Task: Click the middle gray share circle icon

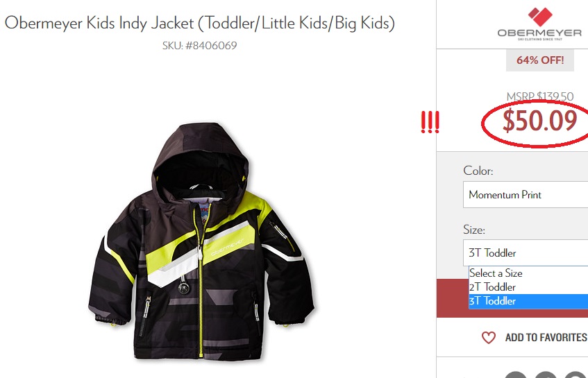Action: [x=545, y=375]
